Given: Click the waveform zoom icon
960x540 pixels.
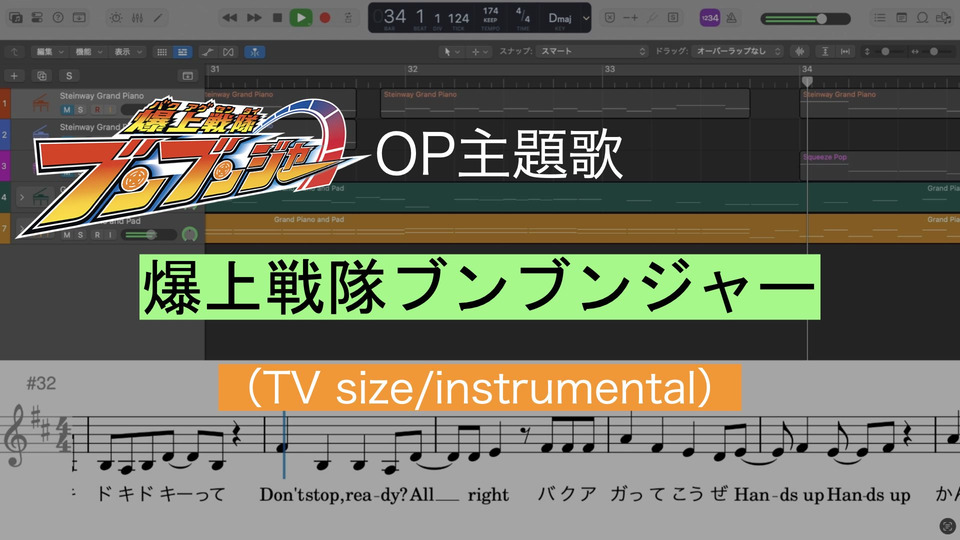Looking at the screenshot, I should [x=800, y=52].
